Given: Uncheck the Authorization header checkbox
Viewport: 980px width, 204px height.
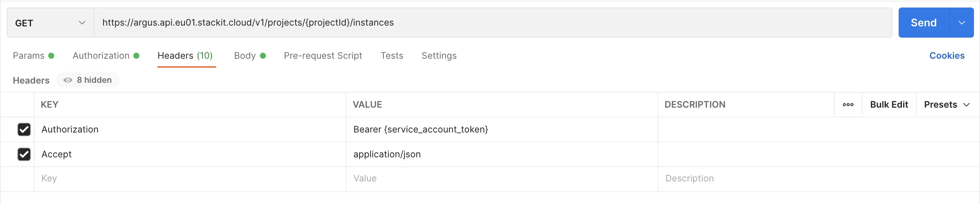Looking at the screenshot, I should click(x=24, y=129).
